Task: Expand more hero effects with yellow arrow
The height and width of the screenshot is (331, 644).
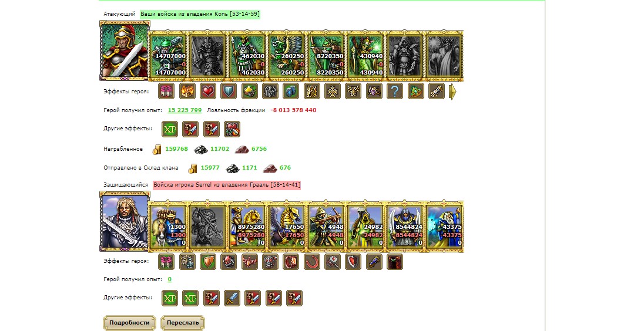Action: click(x=452, y=92)
